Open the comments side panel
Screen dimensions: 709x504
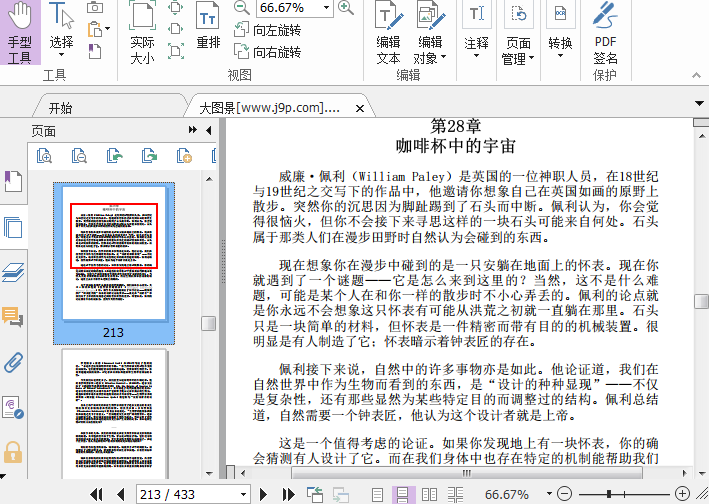click(x=13, y=316)
